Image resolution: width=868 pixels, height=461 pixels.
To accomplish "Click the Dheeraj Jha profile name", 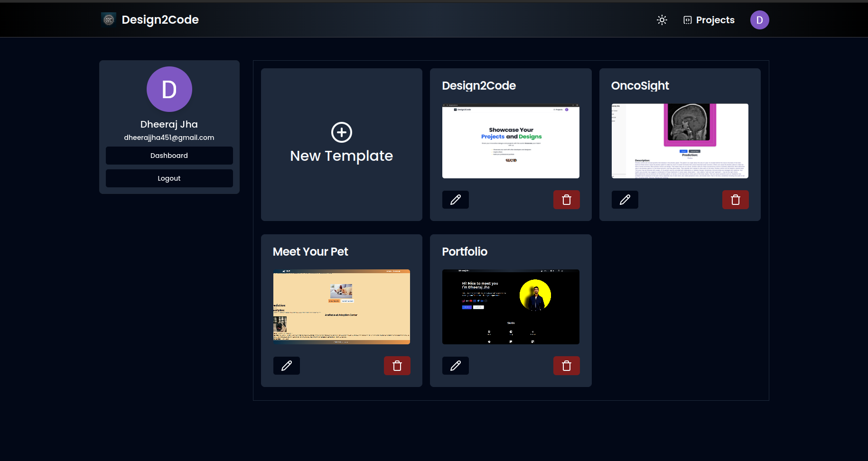I will [x=169, y=124].
